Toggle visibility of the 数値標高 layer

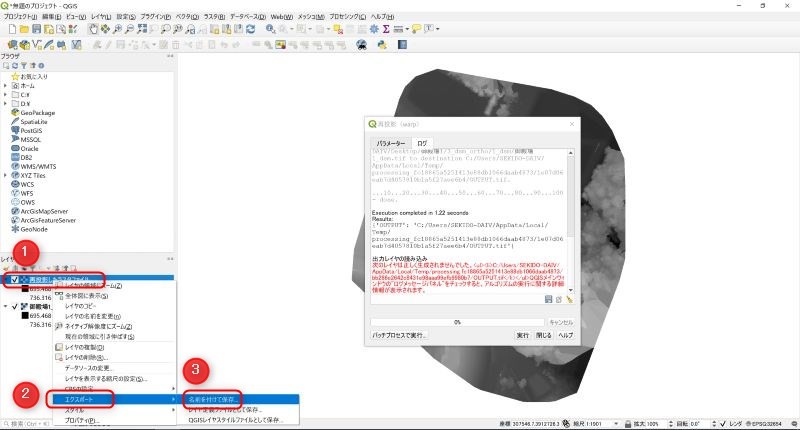(13, 307)
